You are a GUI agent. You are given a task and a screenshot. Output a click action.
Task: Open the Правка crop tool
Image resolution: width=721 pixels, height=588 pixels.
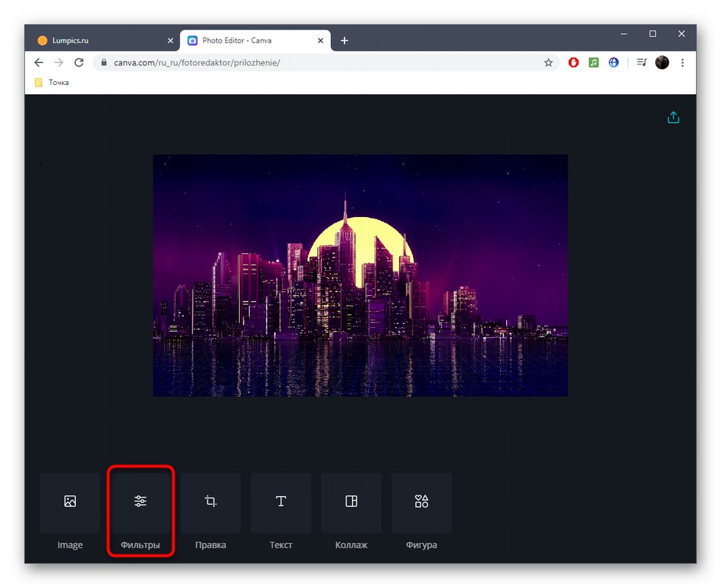210,502
